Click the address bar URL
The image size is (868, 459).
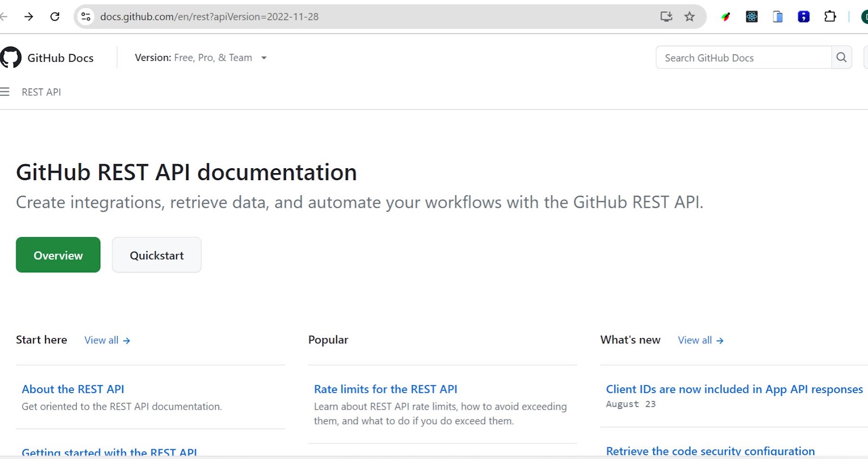[209, 17]
